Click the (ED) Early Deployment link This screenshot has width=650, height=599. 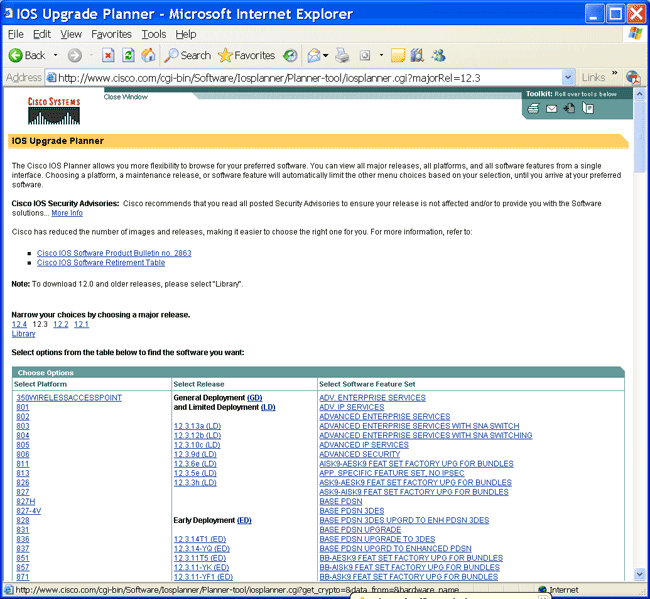click(244, 520)
